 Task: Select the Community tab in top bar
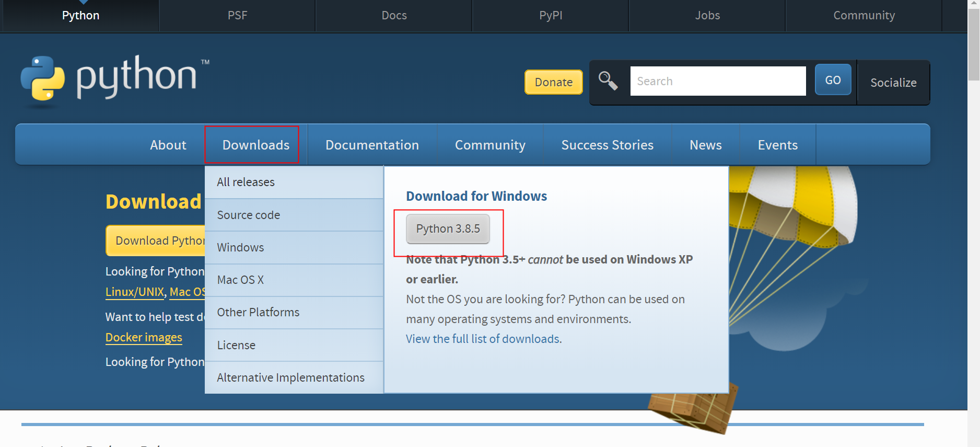point(864,16)
